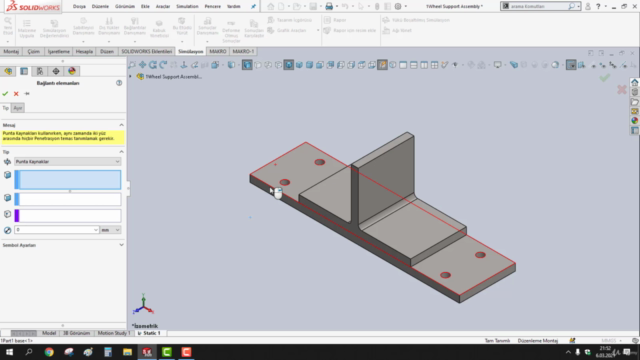Switch to the Tip tab in property panel
Viewport: 640px width, 360px height.
6,108
